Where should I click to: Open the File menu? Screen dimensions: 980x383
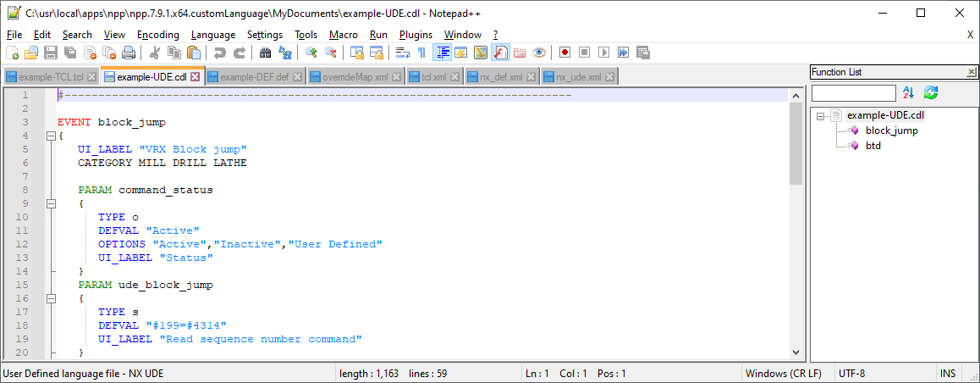pyautogui.click(x=14, y=35)
